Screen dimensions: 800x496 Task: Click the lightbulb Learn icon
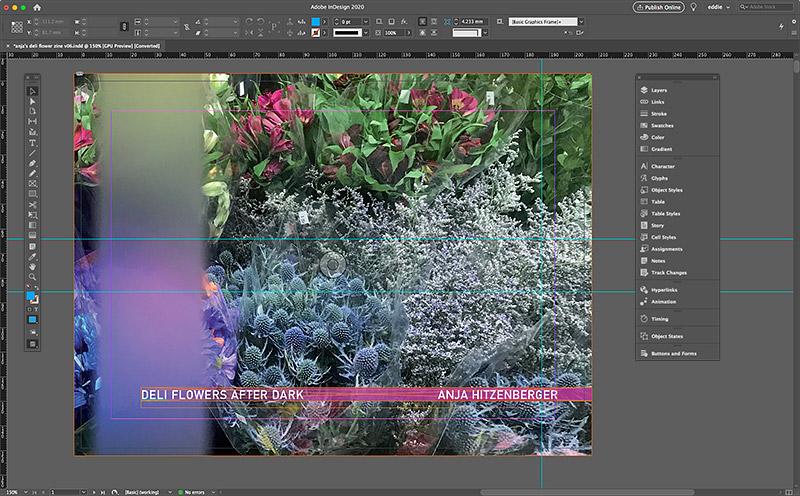(x=693, y=7)
